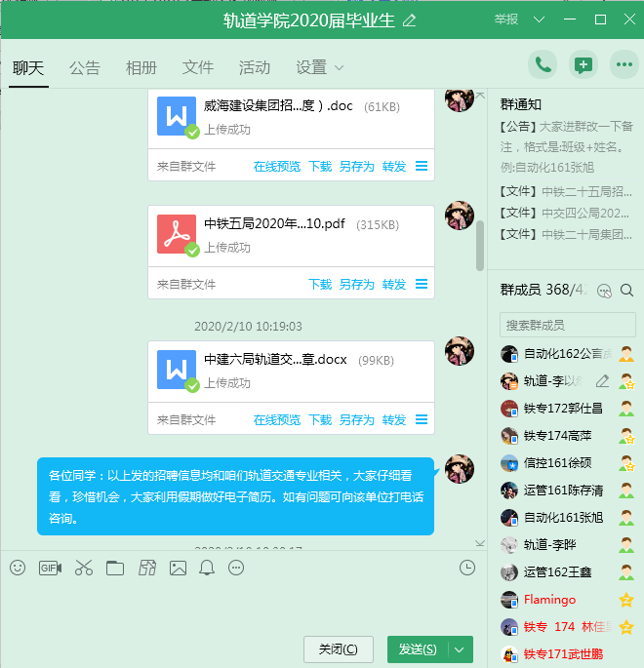This screenshot has width=644, height=668.
Task: Open the GIF sticker panel
Action: click(x=50, y=568)
